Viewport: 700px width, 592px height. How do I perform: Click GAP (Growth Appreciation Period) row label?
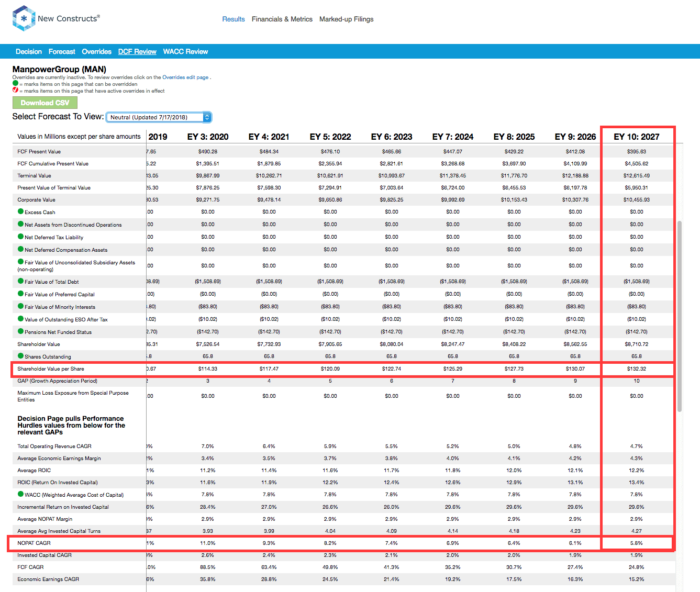pos(57,381)
